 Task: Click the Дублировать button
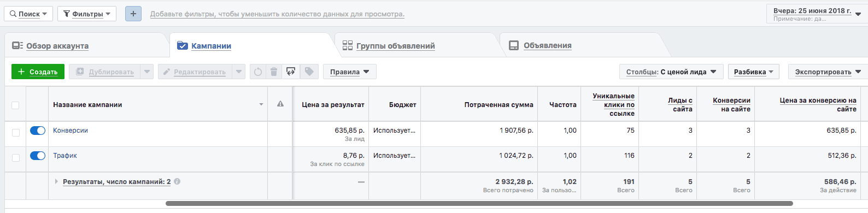click(104, 72)
